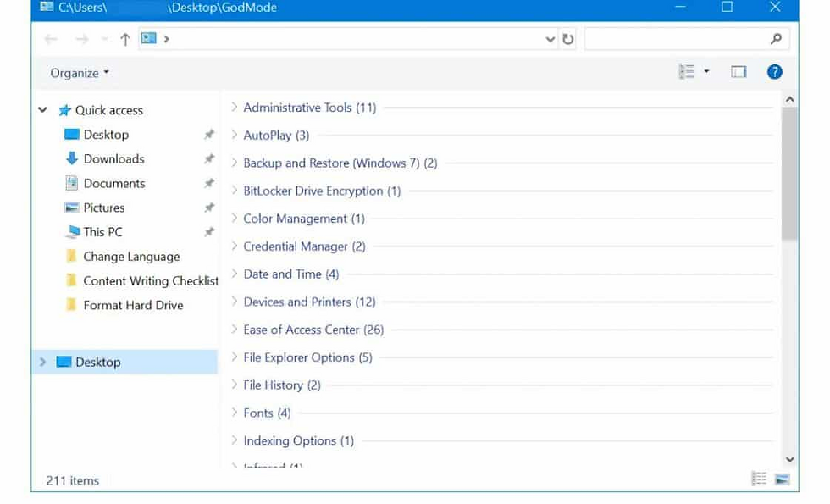Toggle the preview pane
Image resolution: width=830 pixels, height=504 pixels.
(x=739, y=71)
